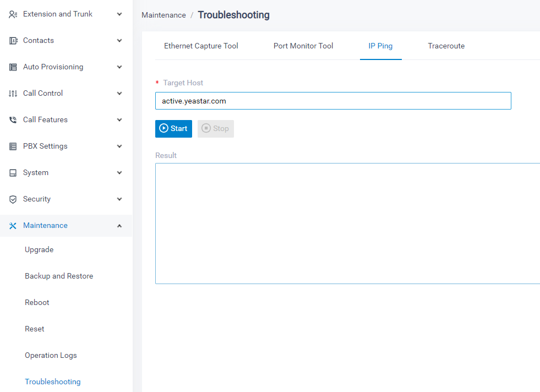The height and width of the screenshot is (392, 540).
Task: Open the PBX Settings menu label
Action: point(45,146)
